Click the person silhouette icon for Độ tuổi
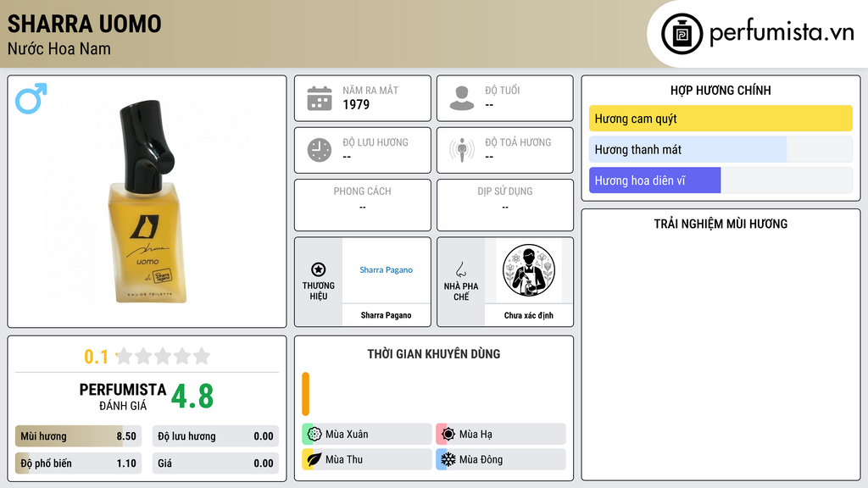Viewport: 868px width, 488px height. point(462,98)
